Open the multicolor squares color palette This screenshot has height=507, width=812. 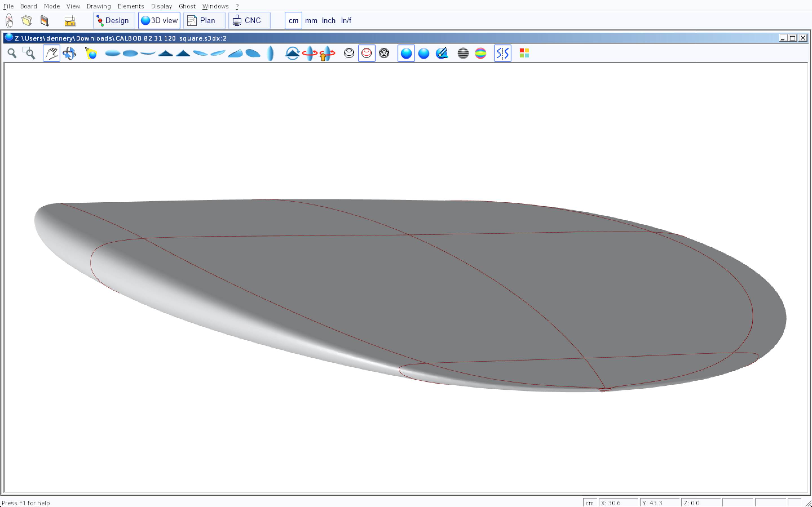point(524,53)
